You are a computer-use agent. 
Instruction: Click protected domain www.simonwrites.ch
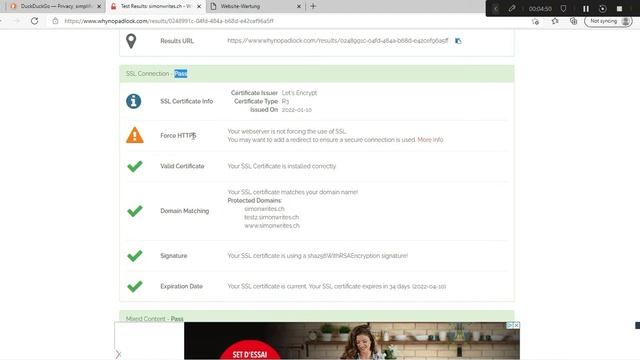[272, 226]
